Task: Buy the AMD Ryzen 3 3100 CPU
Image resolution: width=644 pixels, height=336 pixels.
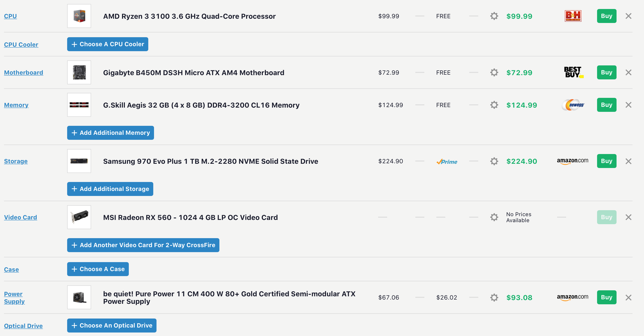Action: (x=607, y=16)
